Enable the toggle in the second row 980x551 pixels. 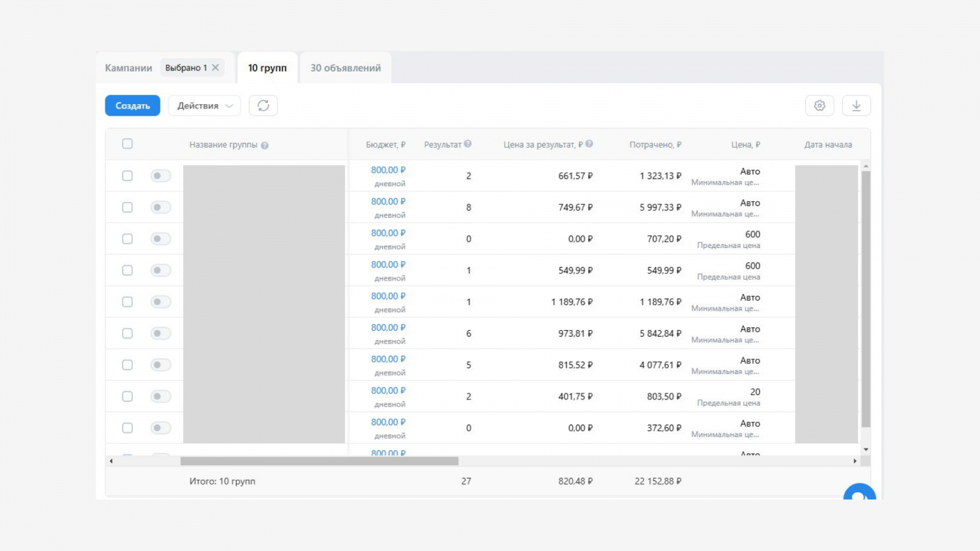point(160,208)
